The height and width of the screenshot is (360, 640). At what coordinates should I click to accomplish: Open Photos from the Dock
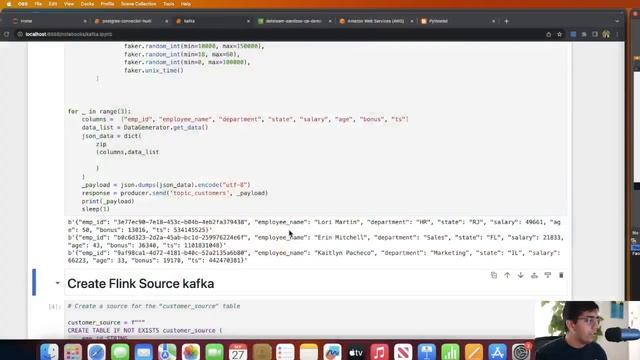point(191,352)
